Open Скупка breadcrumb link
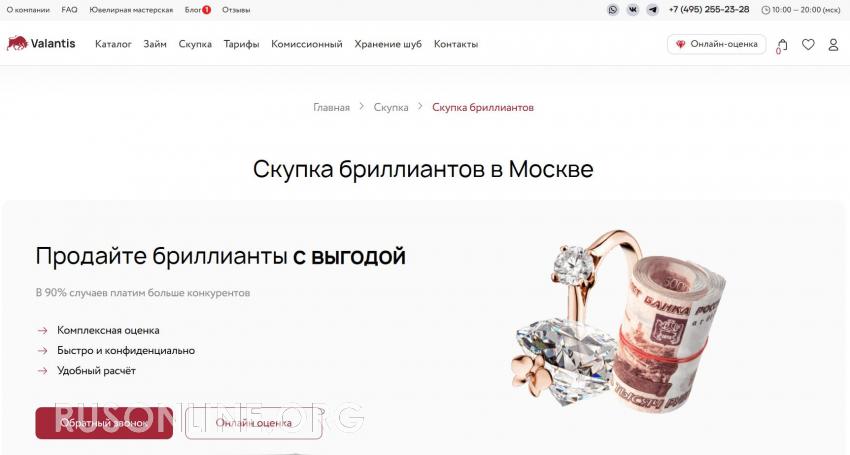The width and height of the screenshot is (850, 455). tap(391, 107)
